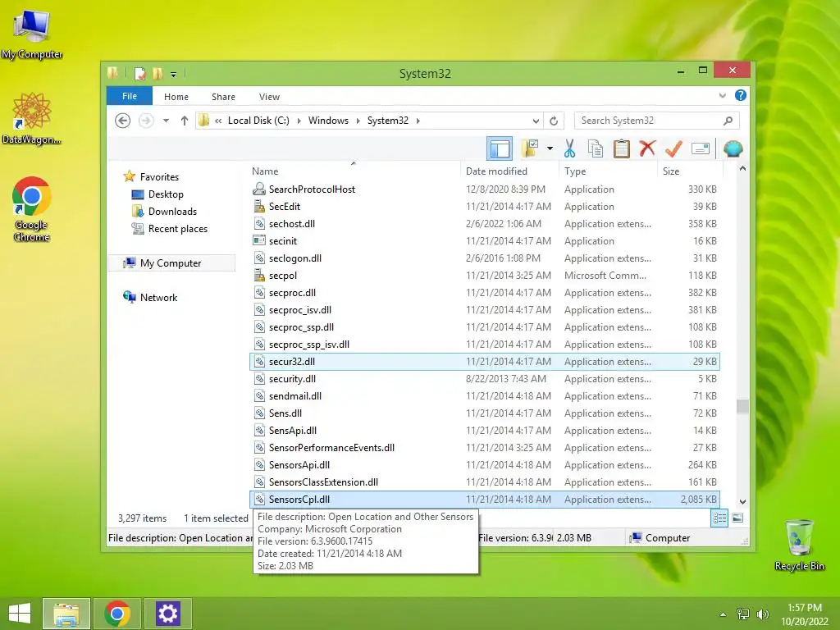Go up one level with the Up arrow
This screenshot has width=840, height=630.
coord(185,121)
